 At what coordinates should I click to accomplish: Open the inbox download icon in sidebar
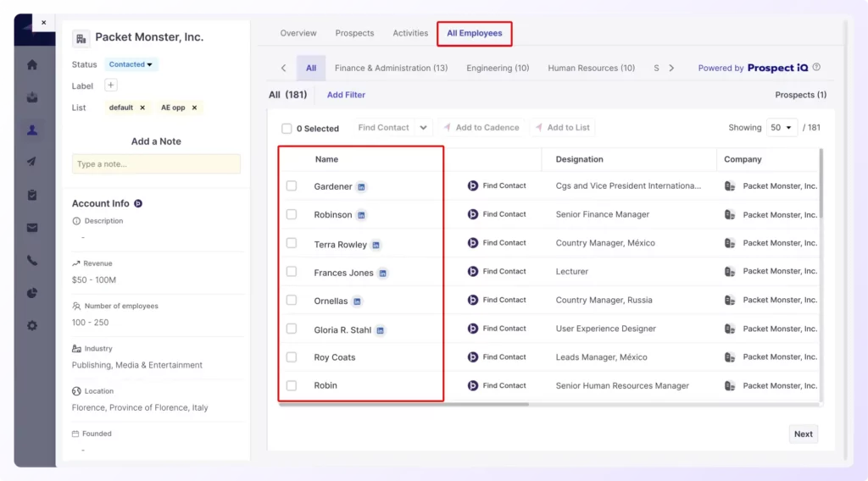click(x=32, y=97)
